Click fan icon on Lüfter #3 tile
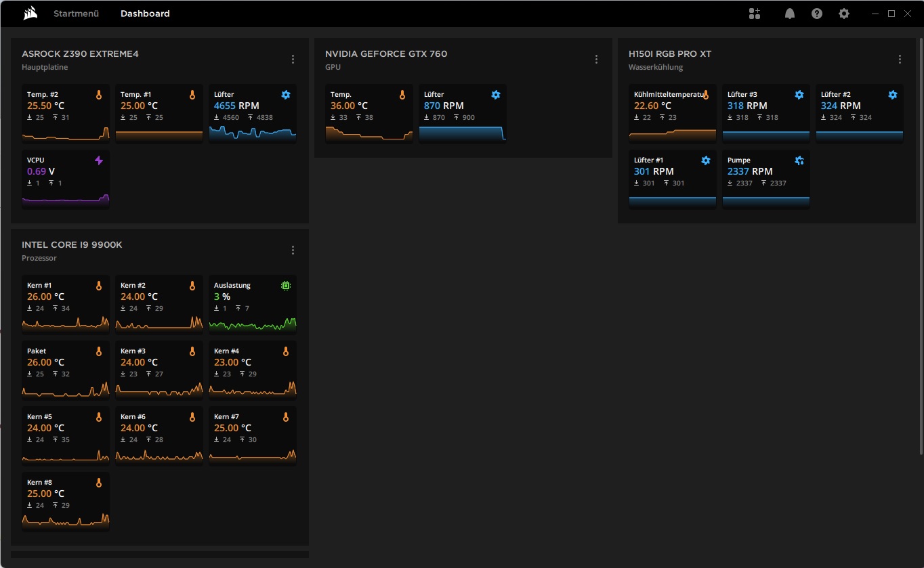924x568 pixels. (799, 95)
